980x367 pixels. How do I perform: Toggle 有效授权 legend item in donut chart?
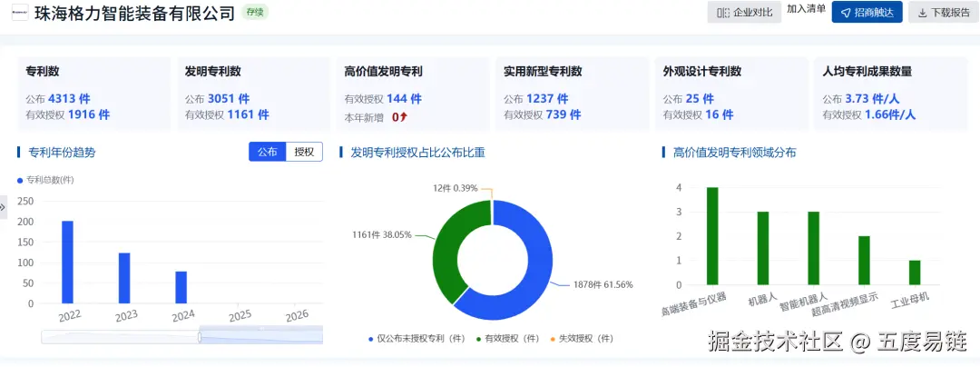[x=507, y=338]
